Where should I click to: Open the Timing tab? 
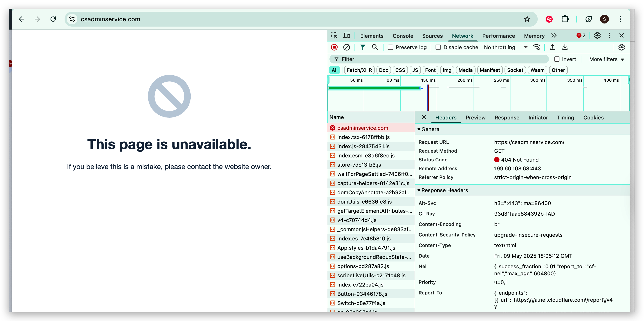[x=566, y=117]
